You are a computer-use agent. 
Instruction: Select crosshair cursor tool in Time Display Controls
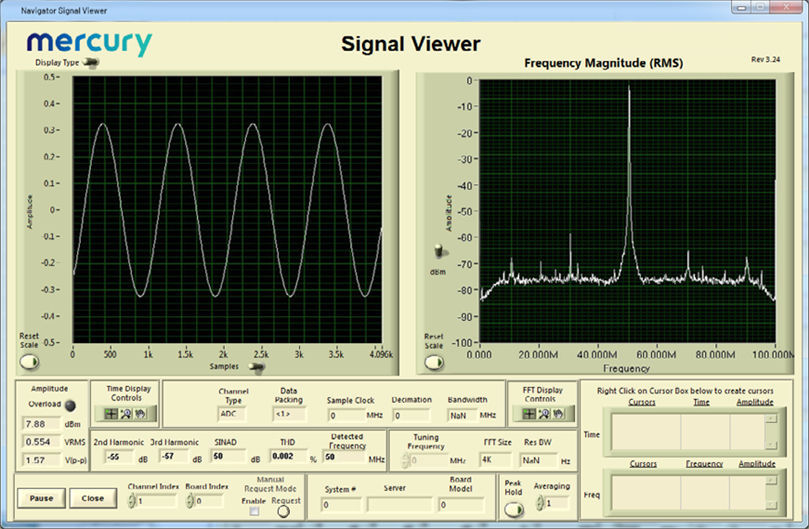tap(110, 413)
